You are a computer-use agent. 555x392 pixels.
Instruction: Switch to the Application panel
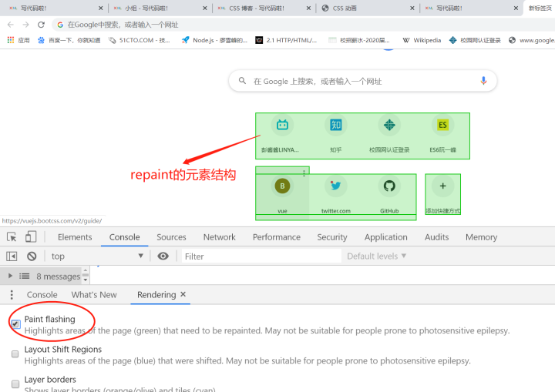click(x=386, y=237)
